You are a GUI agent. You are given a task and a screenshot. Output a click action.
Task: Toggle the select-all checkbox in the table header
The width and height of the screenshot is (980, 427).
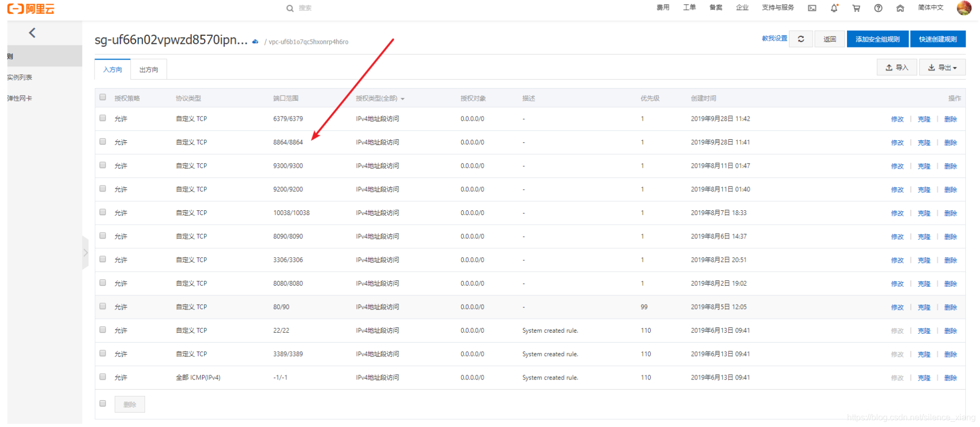click(103, 97)
